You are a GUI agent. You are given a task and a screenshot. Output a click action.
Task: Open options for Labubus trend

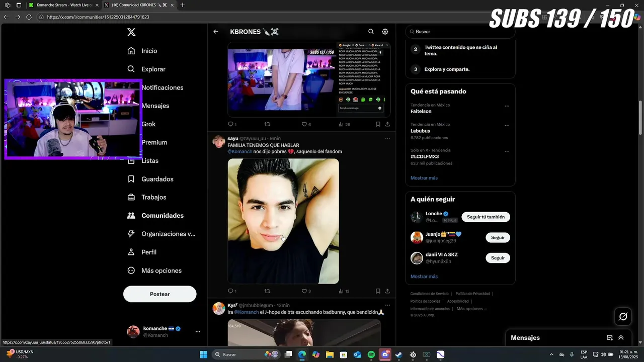coord(507,126)
